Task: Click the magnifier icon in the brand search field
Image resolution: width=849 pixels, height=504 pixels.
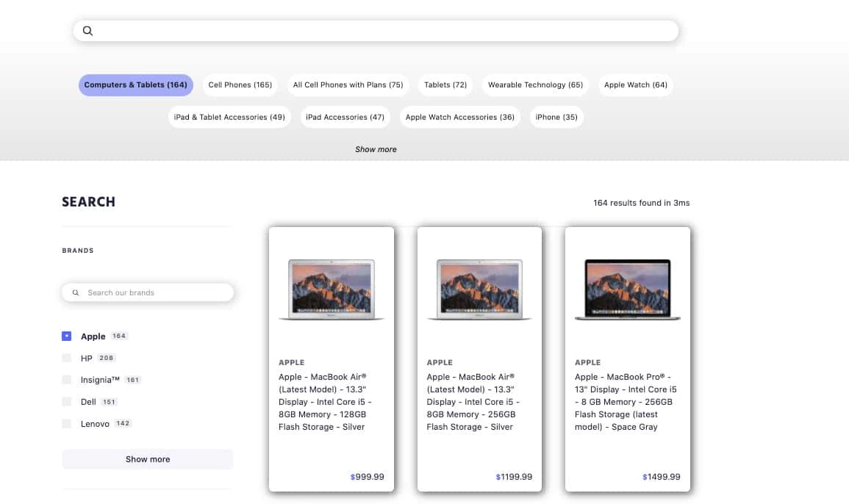Action: [x=76, y=292]
